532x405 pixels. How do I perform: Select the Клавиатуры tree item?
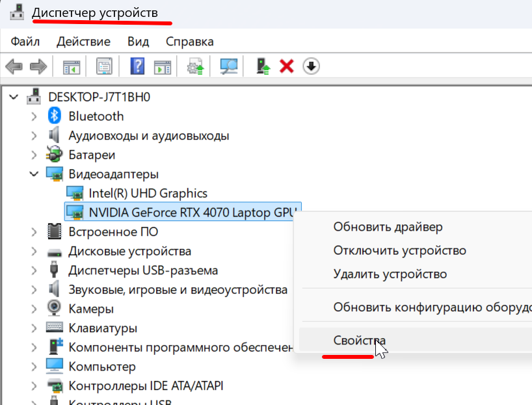pyautogui.click(x=102, y=328)
